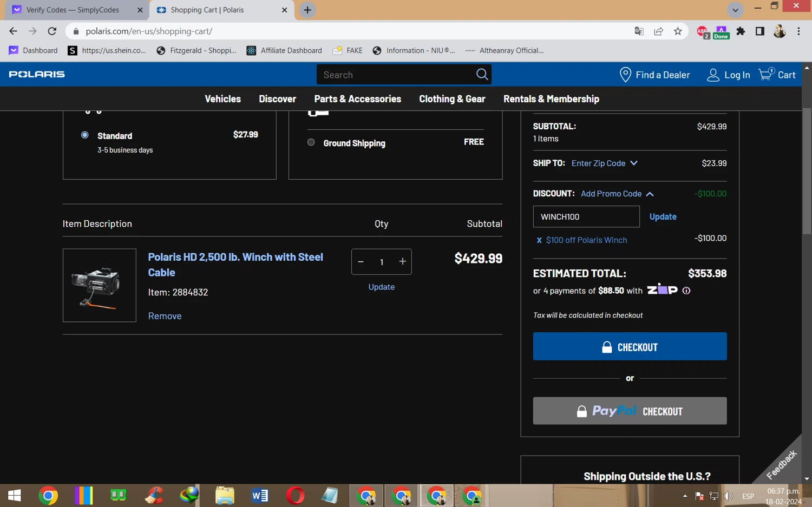The image size is (812, 507).
Task: Click Update next to promo code
Action: 663,216
